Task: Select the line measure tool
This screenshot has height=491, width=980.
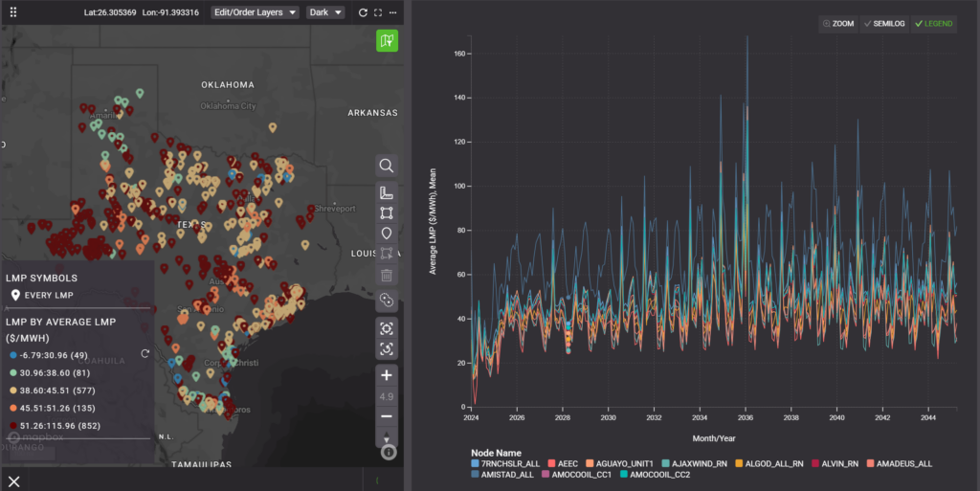Action: [387, 192]
